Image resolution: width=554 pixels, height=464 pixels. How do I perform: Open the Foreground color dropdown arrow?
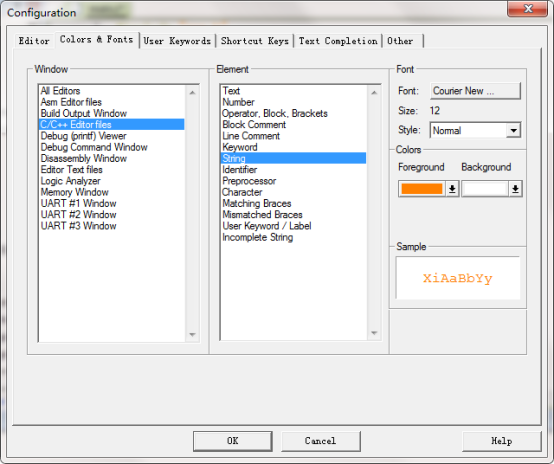(452, 189)
